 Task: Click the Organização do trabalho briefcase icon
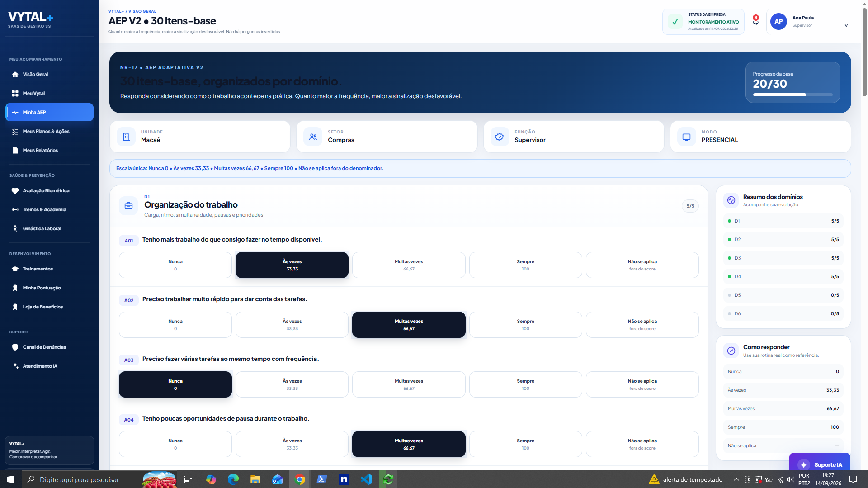[x=128, y=206]
